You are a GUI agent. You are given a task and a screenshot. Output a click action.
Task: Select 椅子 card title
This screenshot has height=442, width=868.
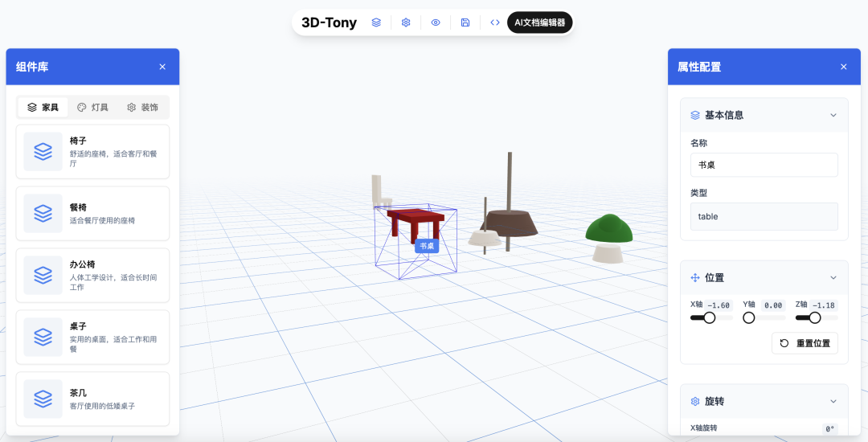[78, 141]
